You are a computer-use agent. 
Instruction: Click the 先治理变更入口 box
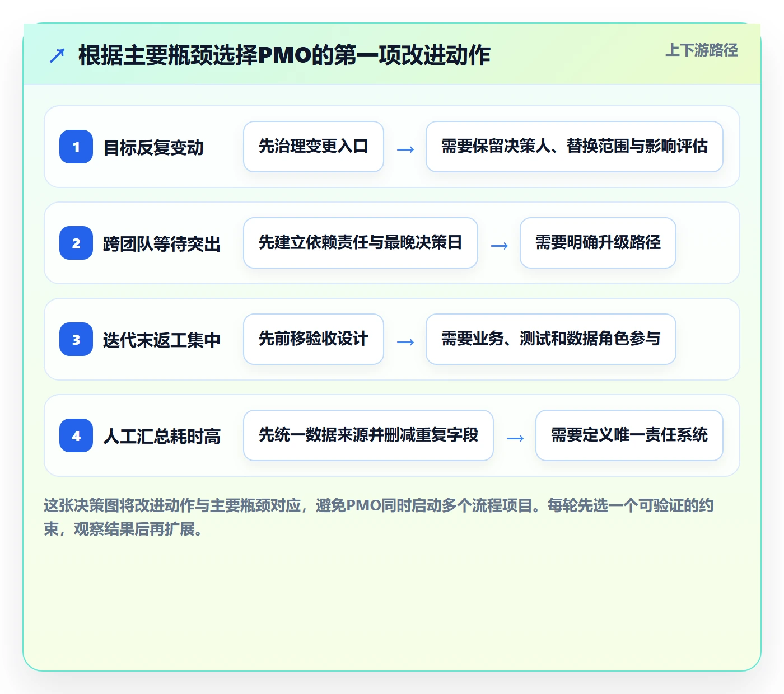click(314, 147)
